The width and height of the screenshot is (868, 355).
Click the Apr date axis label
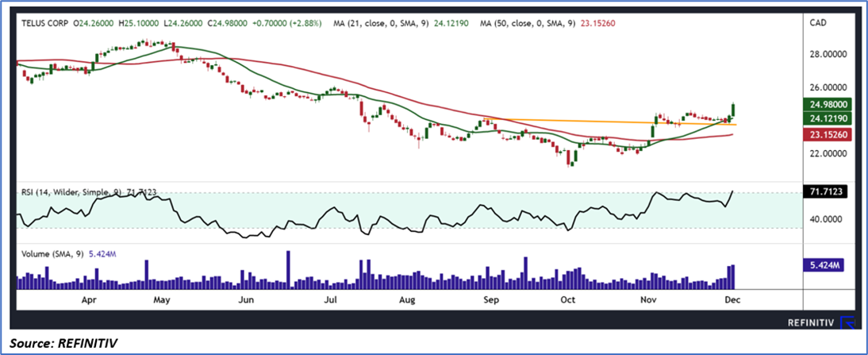pyautogui.click(x=90, y=299)
